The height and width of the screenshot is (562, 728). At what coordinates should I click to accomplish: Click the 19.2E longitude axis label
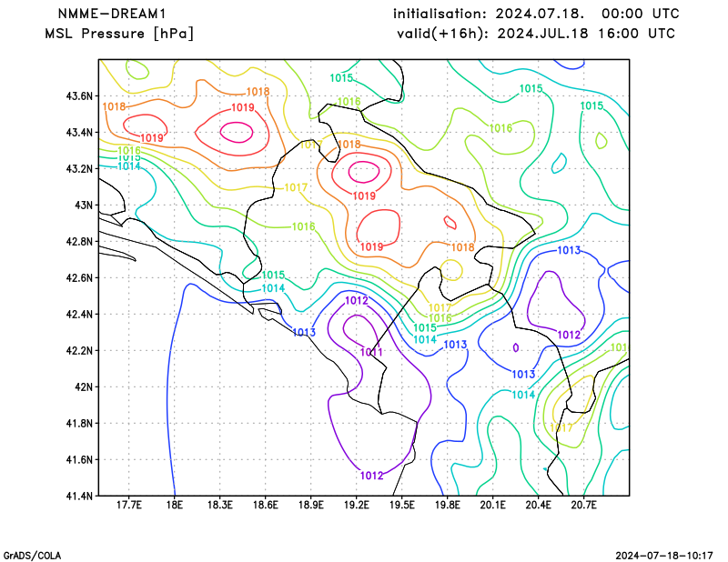[357, 505]
